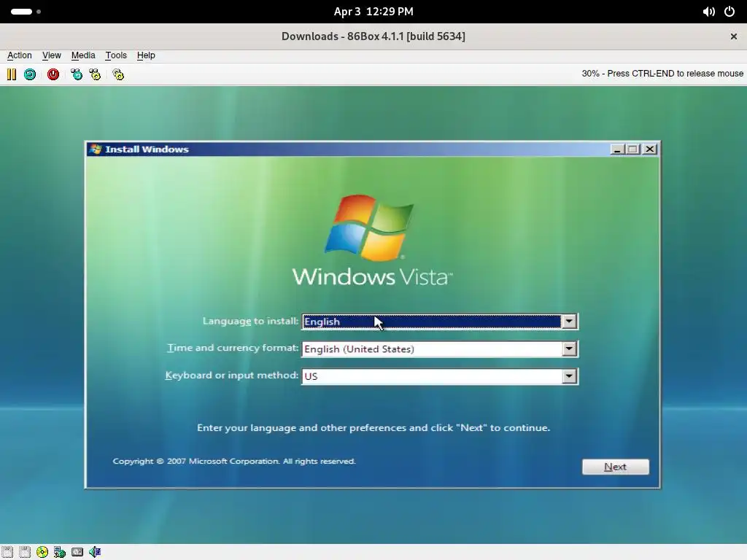Maximize the Install Windows dialog
747x560 pixels.
tap(633, 149)
